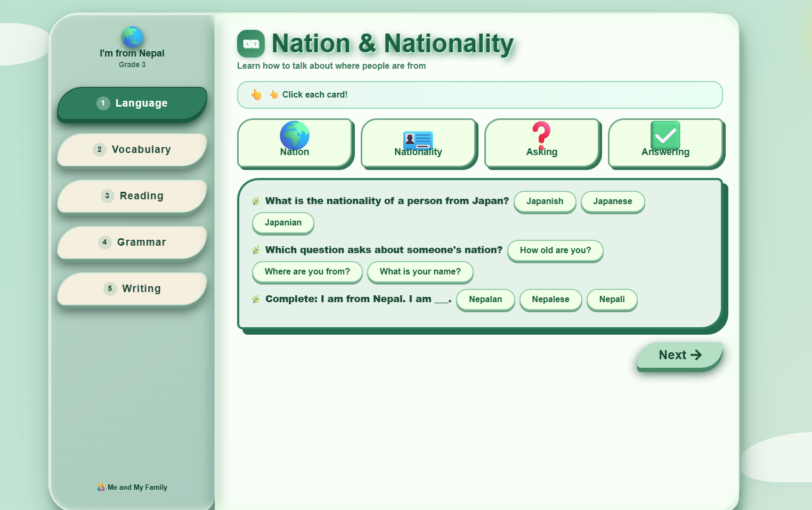Choose the Nepalese answer option

[550, 299]
